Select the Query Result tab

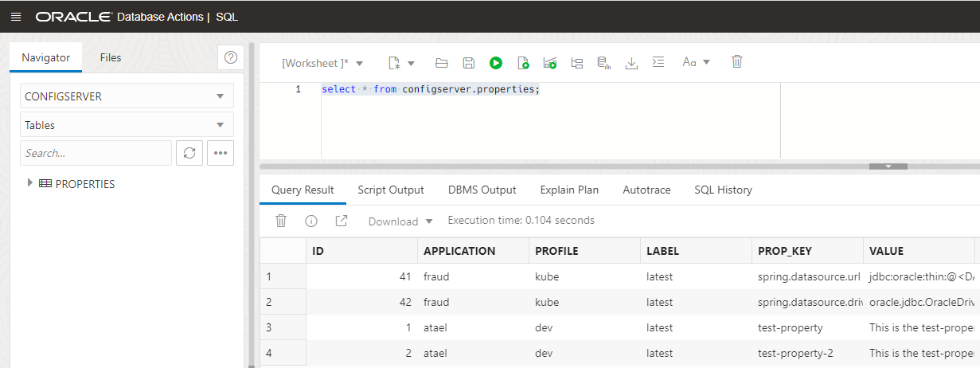tap(303, 190)
